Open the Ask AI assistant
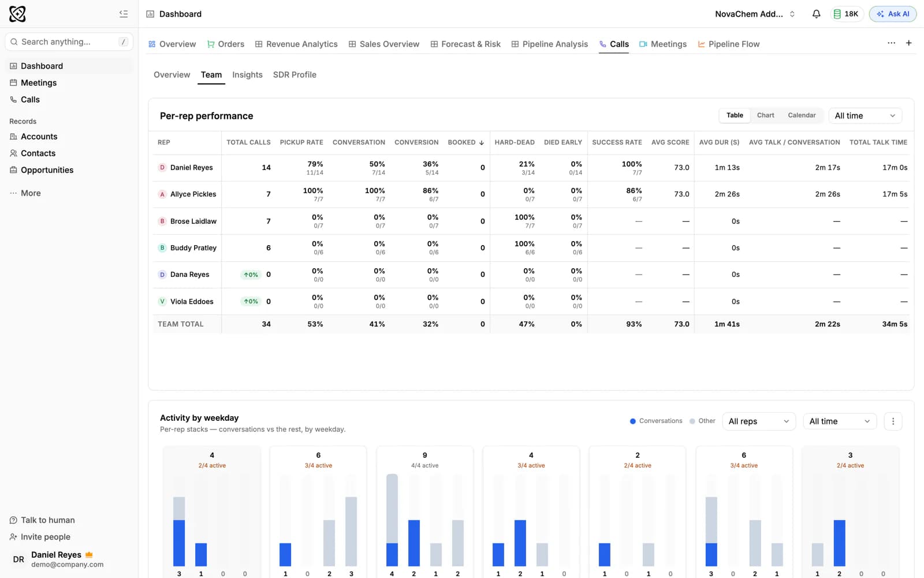924x578 pixels. click(893, 14)
